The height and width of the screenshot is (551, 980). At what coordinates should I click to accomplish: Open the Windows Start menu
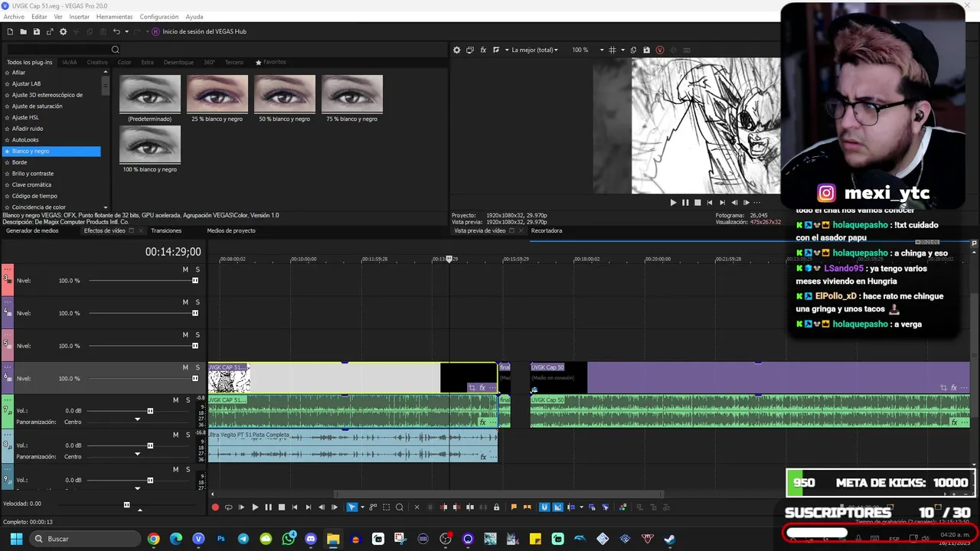[x=16, y=539]
